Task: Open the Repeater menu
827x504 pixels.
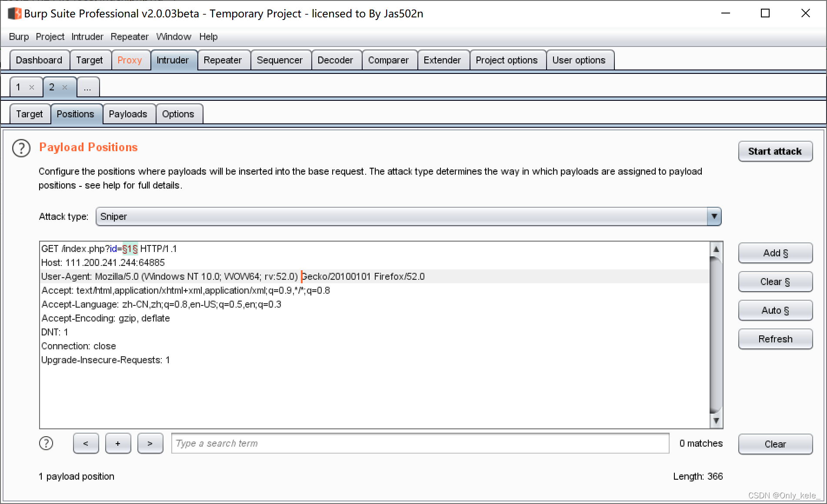Action: pos(130,37)
